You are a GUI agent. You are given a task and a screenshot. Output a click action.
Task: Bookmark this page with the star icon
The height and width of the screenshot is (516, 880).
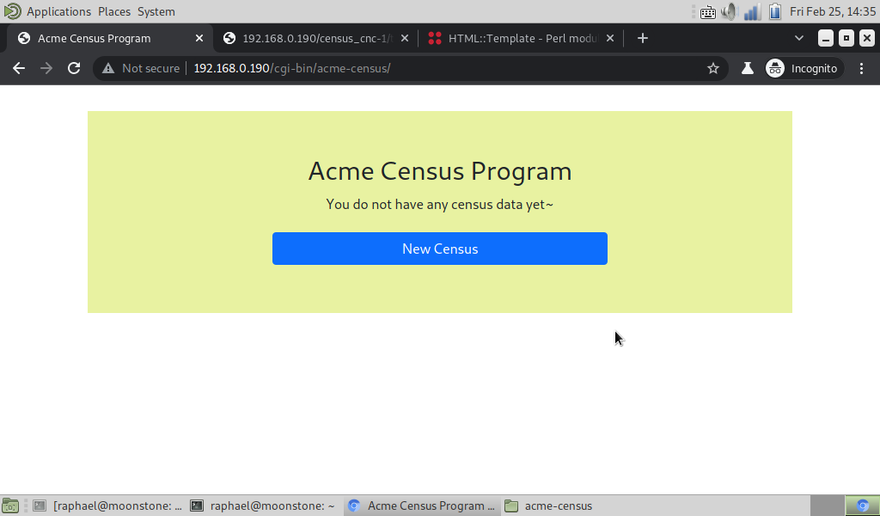(x=713, y=68)
